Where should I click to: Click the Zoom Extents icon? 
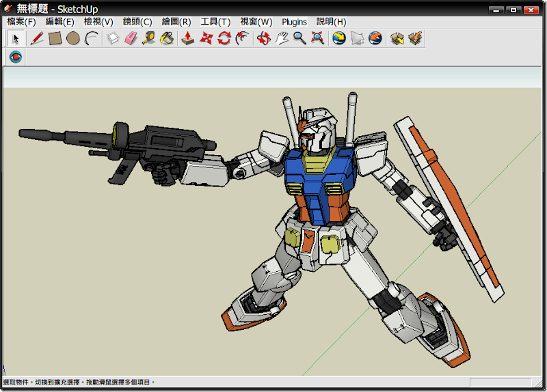pyautogui.click(x=317, y=38)
